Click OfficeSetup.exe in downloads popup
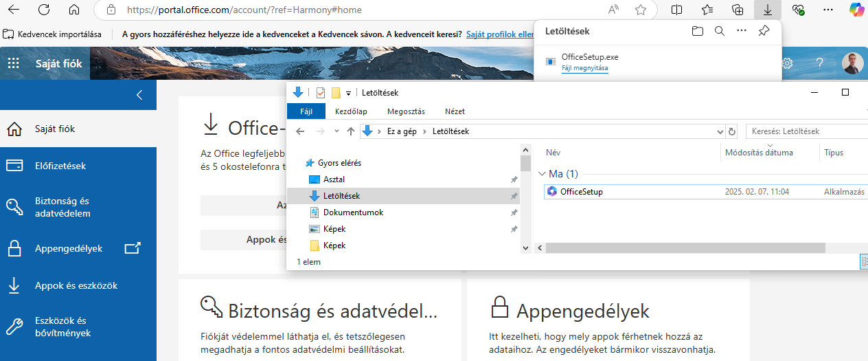 (589, 57)
